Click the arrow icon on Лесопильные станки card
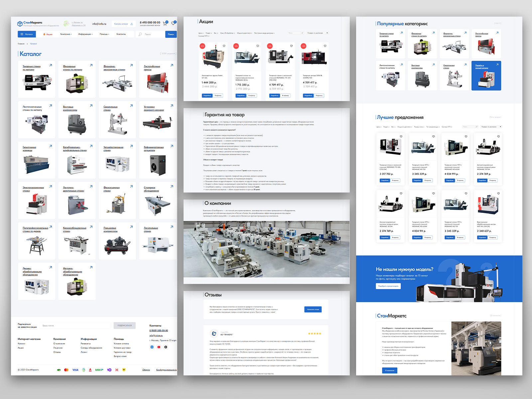Viewport: 532px width, 399px height. [172, 227]
